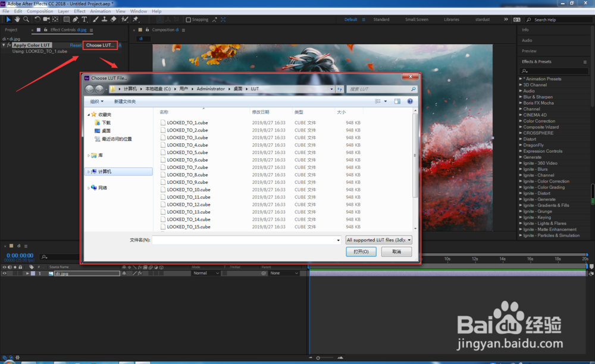Open the layer blending Mode dropdown

point(206,273)
